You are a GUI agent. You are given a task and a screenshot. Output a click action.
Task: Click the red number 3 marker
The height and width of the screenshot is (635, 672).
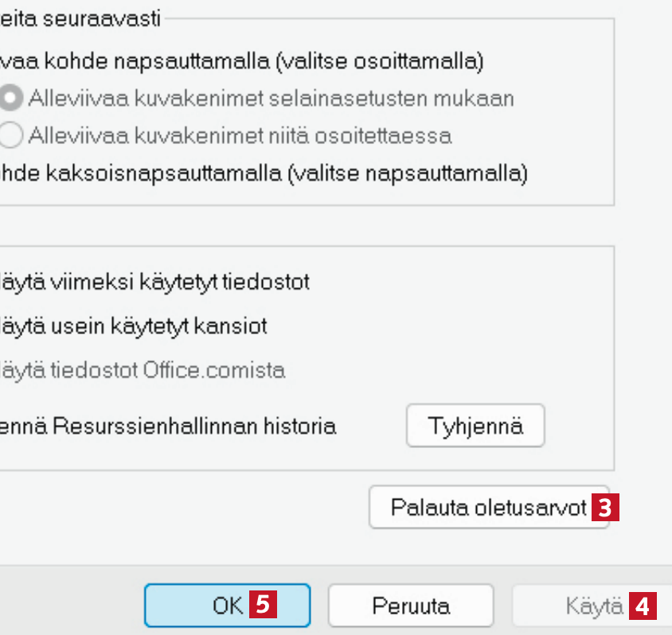605,508
